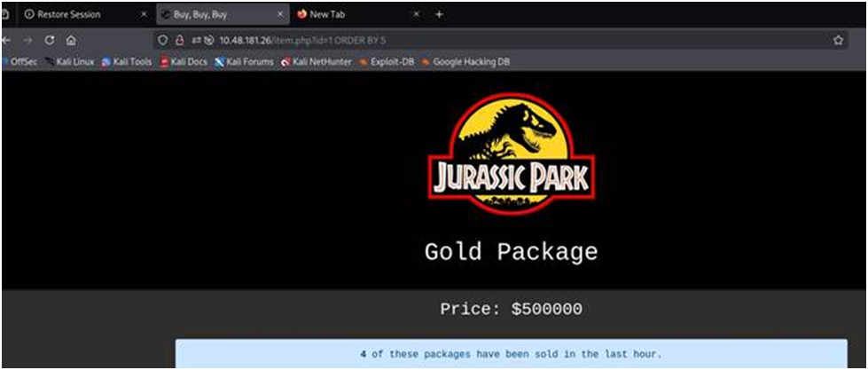Click the Firefox view icon left of tabs
The image size is (868, 370).
pos(5,15)
